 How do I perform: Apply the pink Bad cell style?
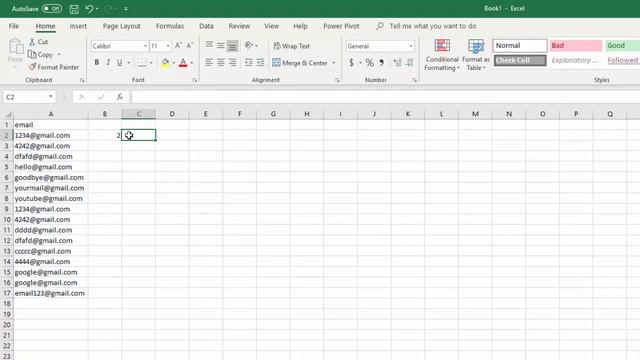click(x=575, y=46)
